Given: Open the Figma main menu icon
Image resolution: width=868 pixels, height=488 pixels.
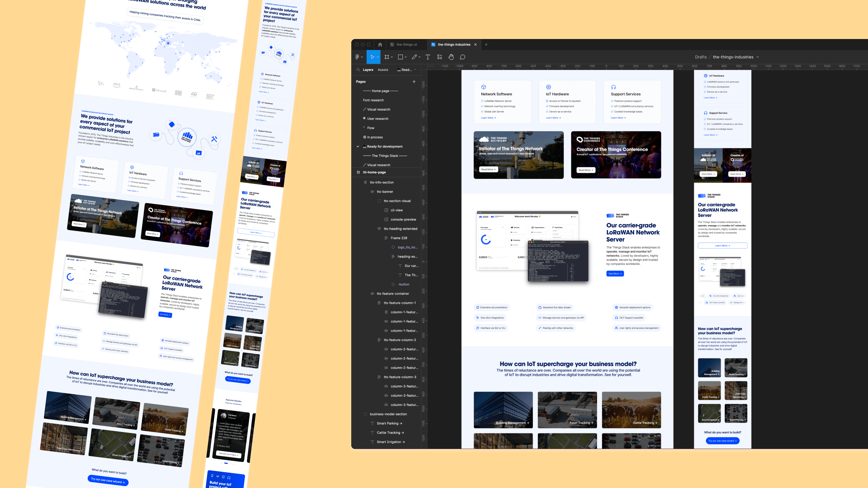Looking at the screenshot, I should (x=357, y=57).
